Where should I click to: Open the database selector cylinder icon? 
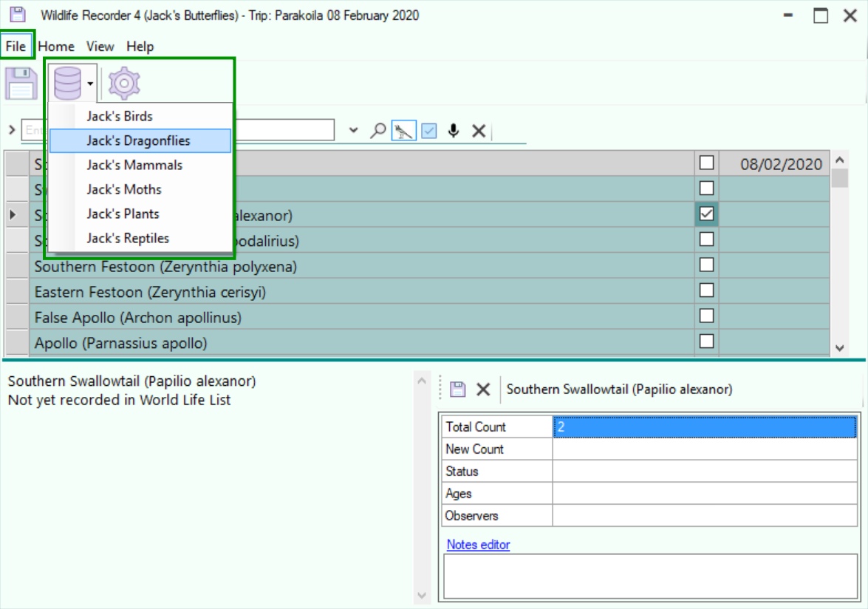point(67,83)
